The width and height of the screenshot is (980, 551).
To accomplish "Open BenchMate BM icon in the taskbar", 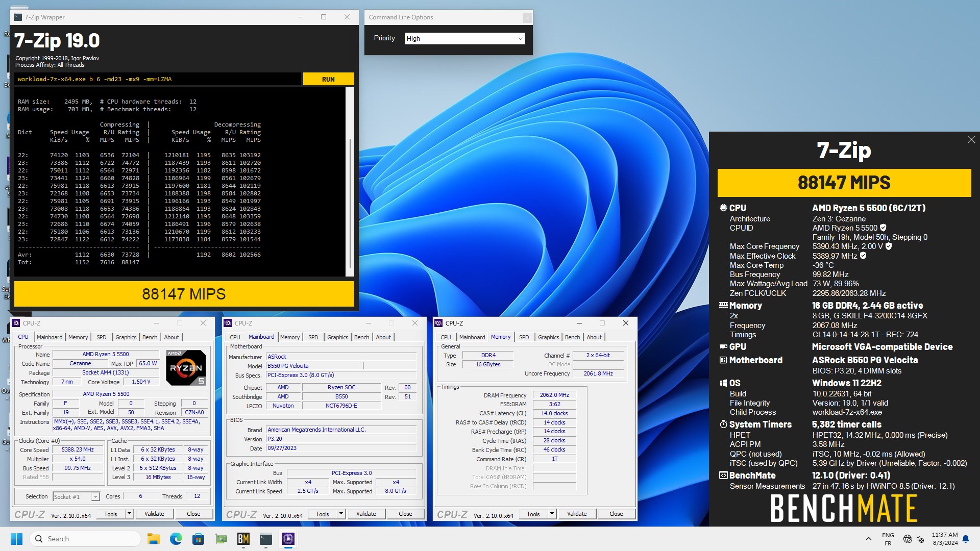I will point(243,539).
